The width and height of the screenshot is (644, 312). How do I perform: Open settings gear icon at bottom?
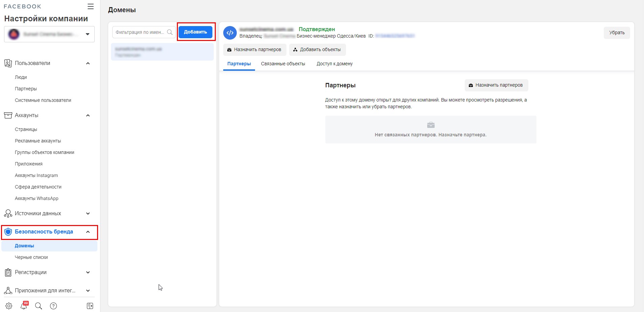(x=9, y=306)
